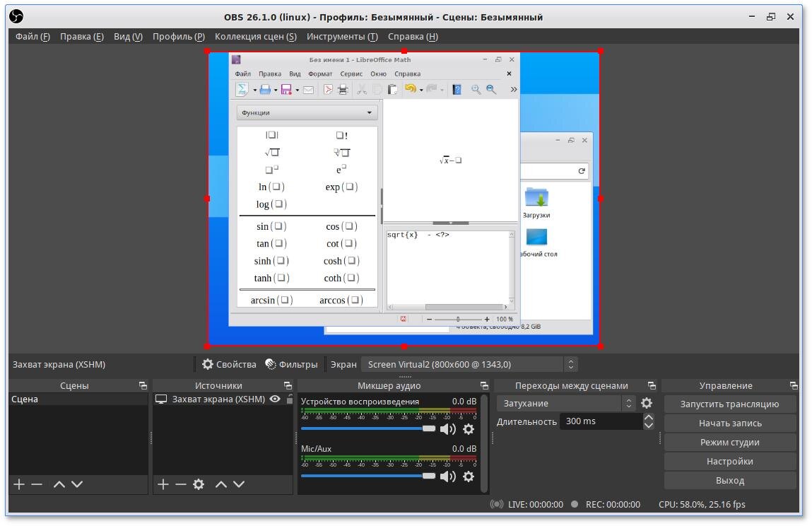
Task: Open Настройки button
Action: tap(729, 461)
